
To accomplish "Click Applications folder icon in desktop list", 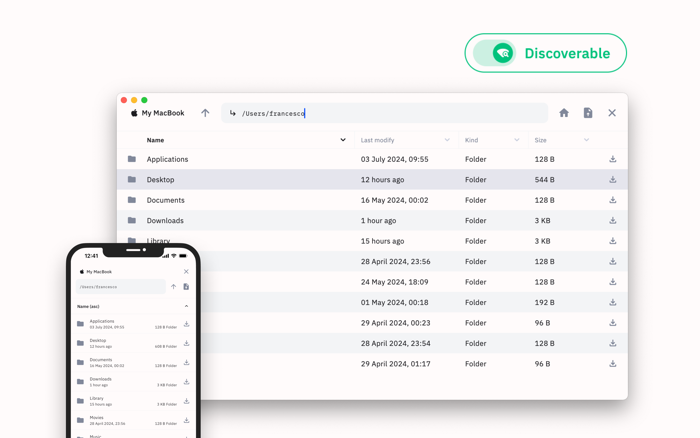I will pos(132,159).
